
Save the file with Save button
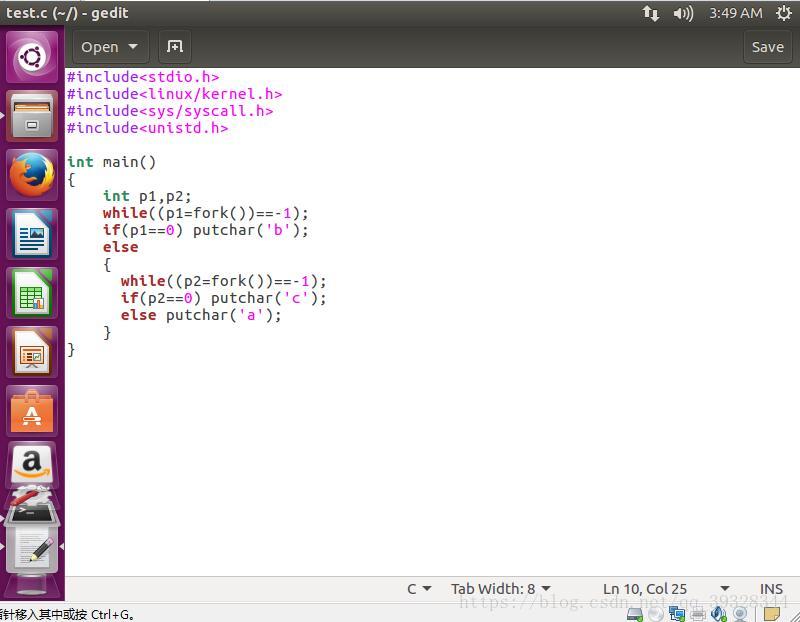[767, 47]
